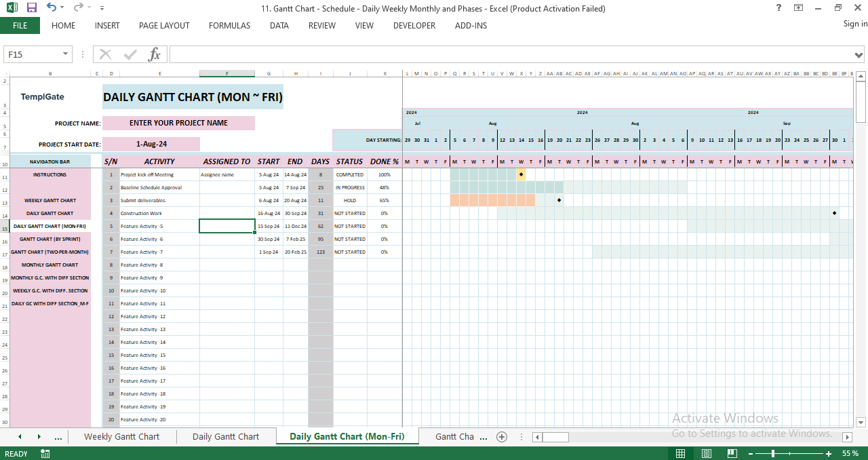Click into the formula bar input
The image size is (868, 460).
(x=511, y=54)
